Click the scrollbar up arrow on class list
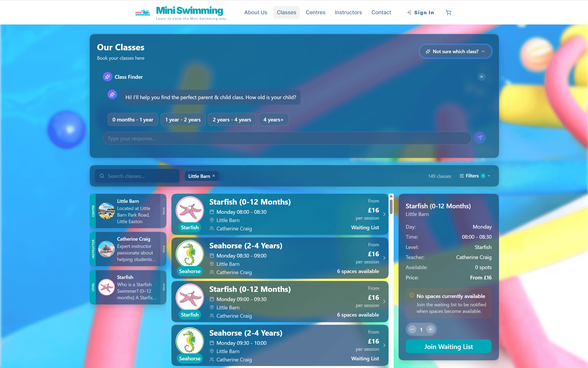The height and width of the screenshot is (368, 588). coord(391,196)
